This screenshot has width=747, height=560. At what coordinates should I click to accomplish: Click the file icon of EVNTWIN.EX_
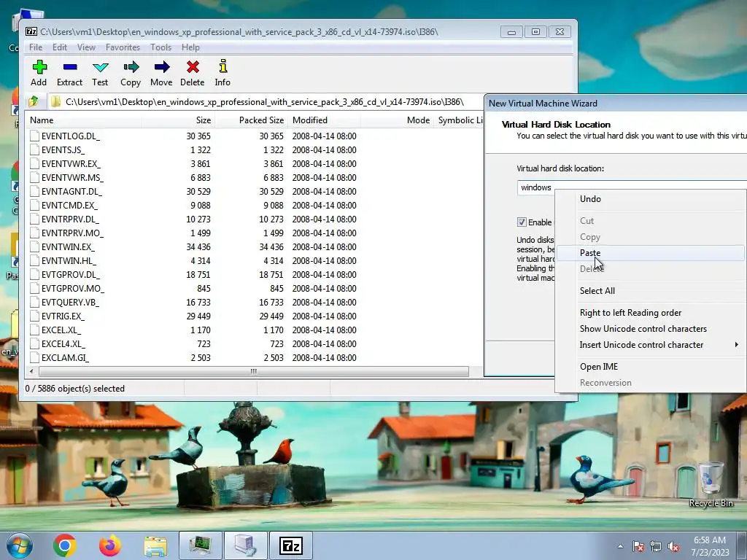click(x=34, y=246)
